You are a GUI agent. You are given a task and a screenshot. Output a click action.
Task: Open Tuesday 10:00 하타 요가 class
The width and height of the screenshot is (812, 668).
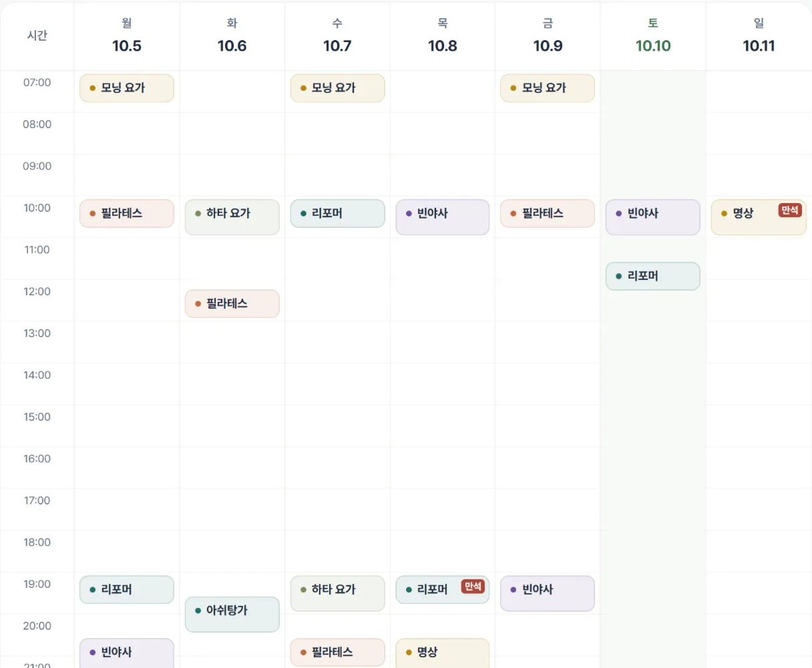[232, 217]
